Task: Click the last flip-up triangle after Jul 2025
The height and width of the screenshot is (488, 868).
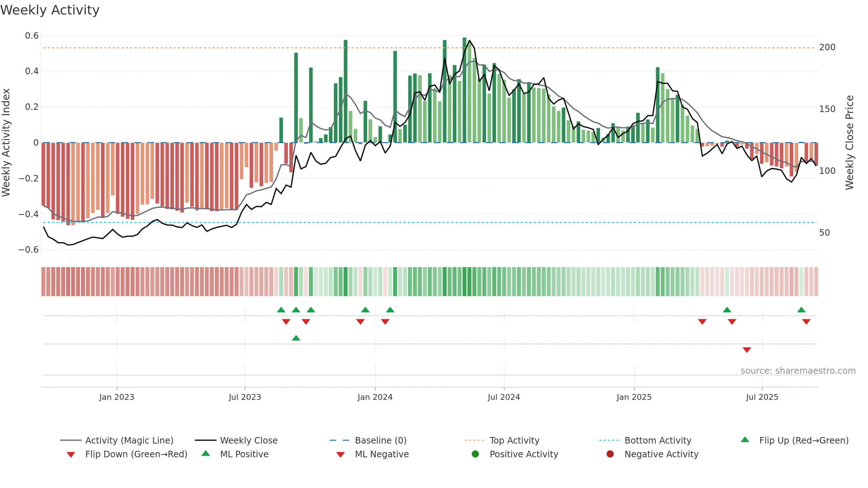Action: (801, 310)
